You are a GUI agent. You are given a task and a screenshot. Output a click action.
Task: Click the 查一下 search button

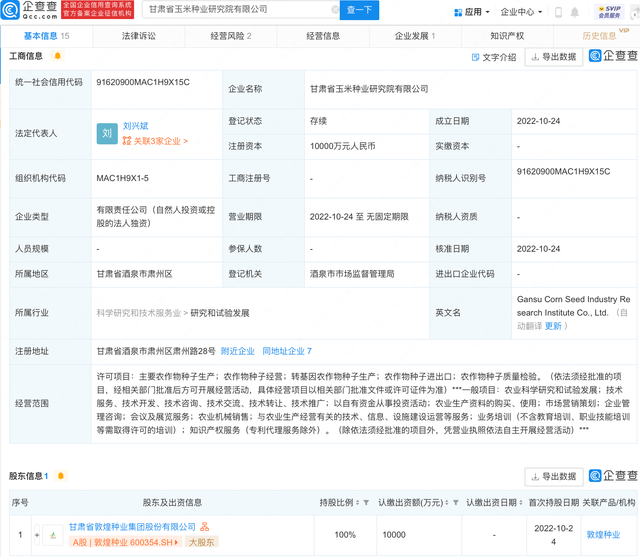(x=359, y=10)
